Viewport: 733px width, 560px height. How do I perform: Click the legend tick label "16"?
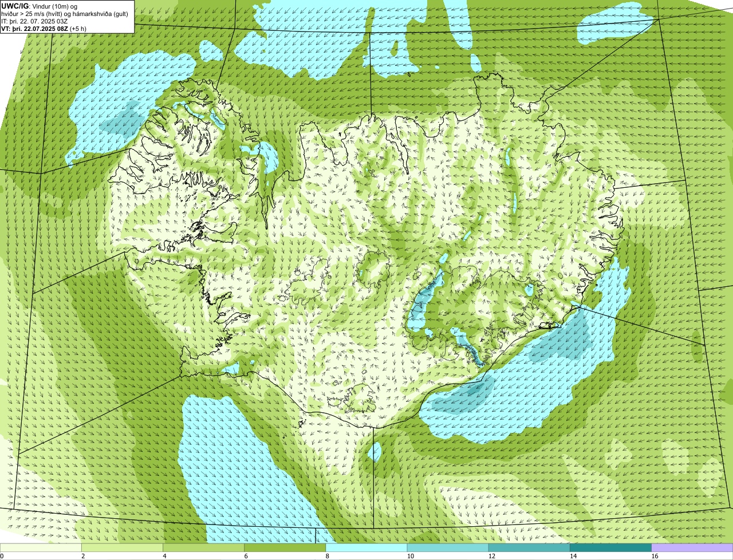point(654,556)
